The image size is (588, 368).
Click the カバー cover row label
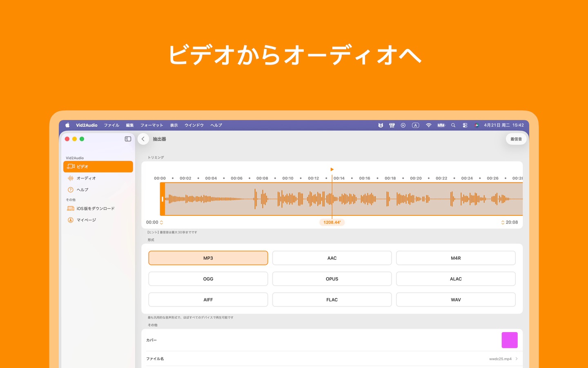[x=151, y=340]
